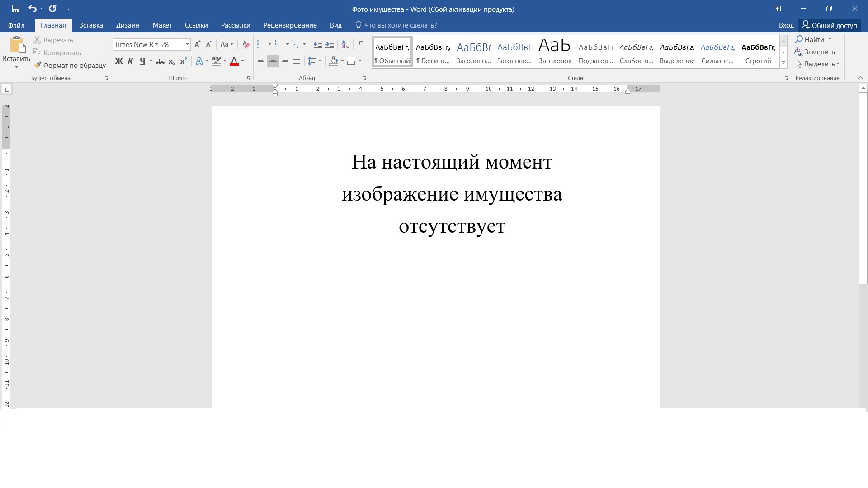Toggle paragraph marks display (¶)

coord(361,44)
